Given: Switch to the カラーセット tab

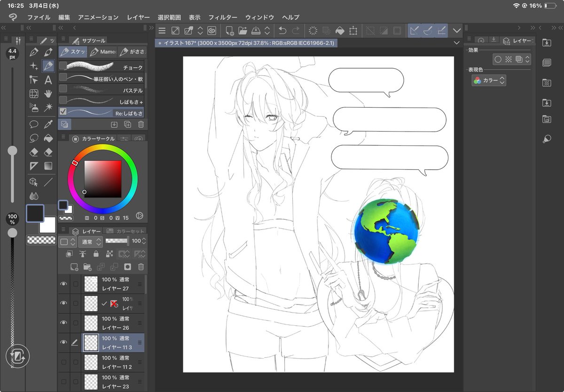Looking at the screenshot, I should 131,231.
